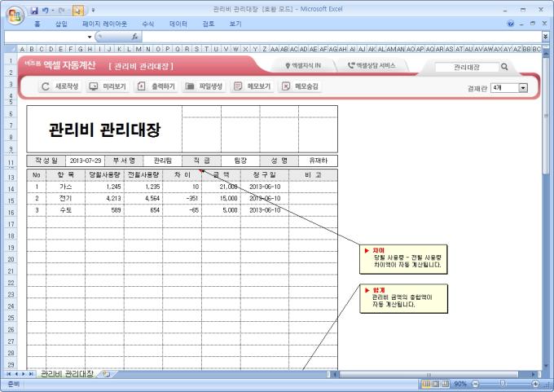Click the 관리대장 search field

point(467,67)
